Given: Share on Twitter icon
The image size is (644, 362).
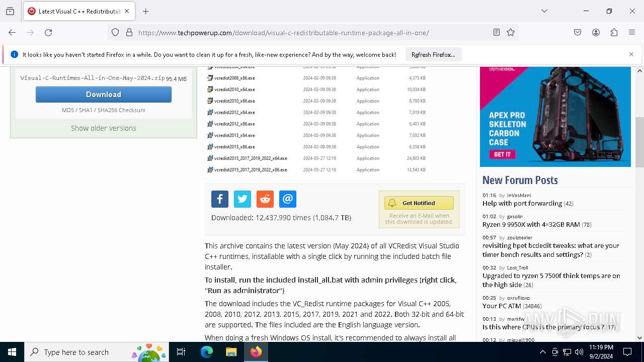Looking at the screenshot, I should (x=243, y=199).
